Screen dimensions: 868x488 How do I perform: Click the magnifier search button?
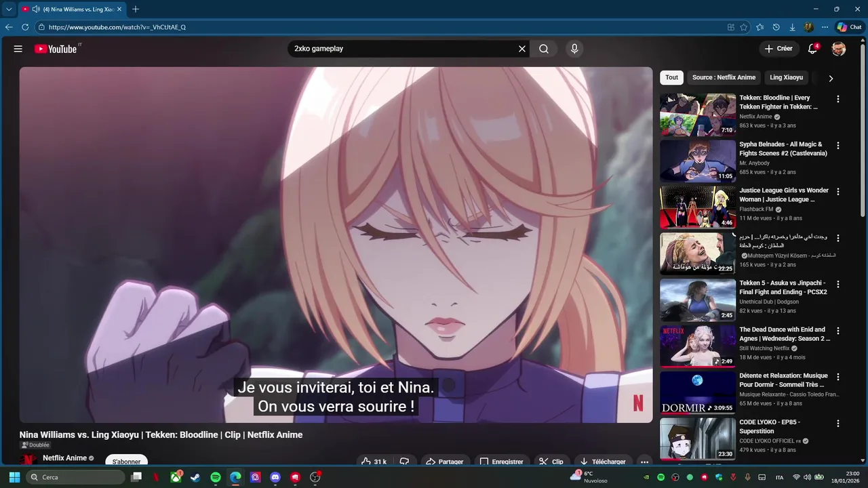[x=544, y=49]
